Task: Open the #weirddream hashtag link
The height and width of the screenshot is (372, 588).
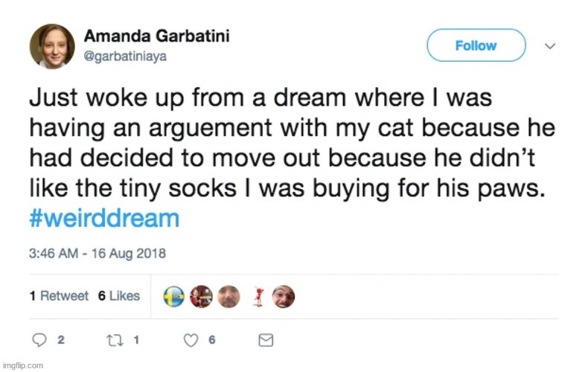Action: click(104, 219)
